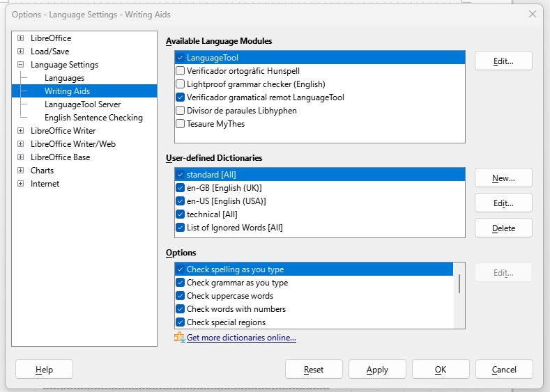Disable the en-GB [English (UK)] dictionary
The width and height of the screenshot is (550, 392).
click(x=181, y=188)
